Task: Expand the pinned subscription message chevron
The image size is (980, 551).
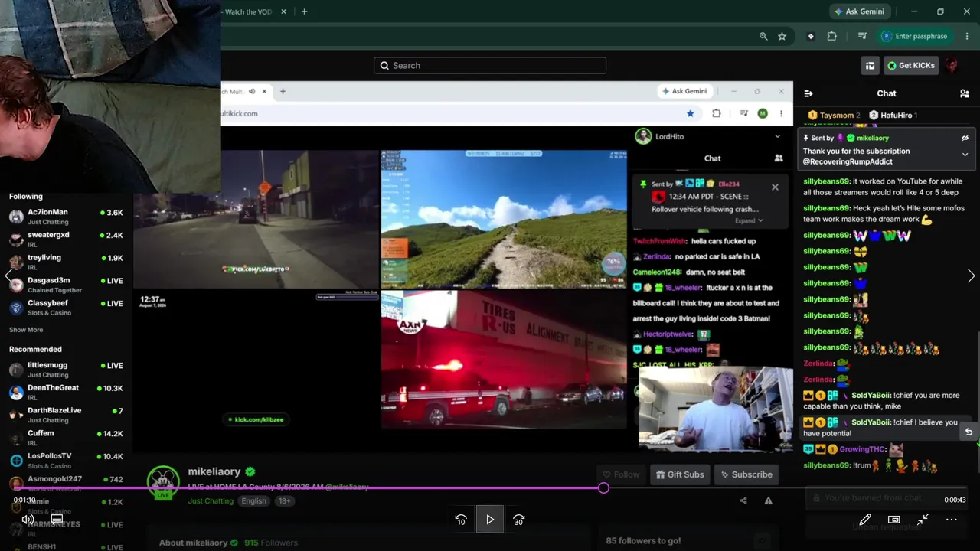Action: pyautogui.click(x=965, y=155)
